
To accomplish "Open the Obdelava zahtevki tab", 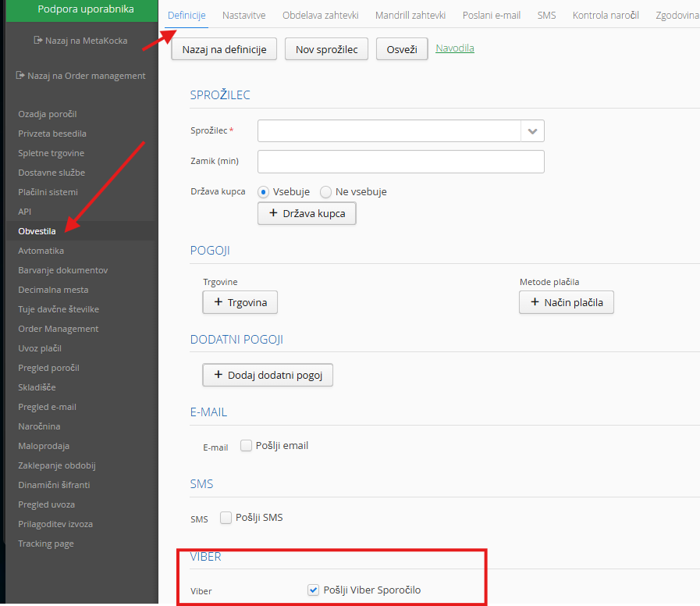I will (321, 15).
